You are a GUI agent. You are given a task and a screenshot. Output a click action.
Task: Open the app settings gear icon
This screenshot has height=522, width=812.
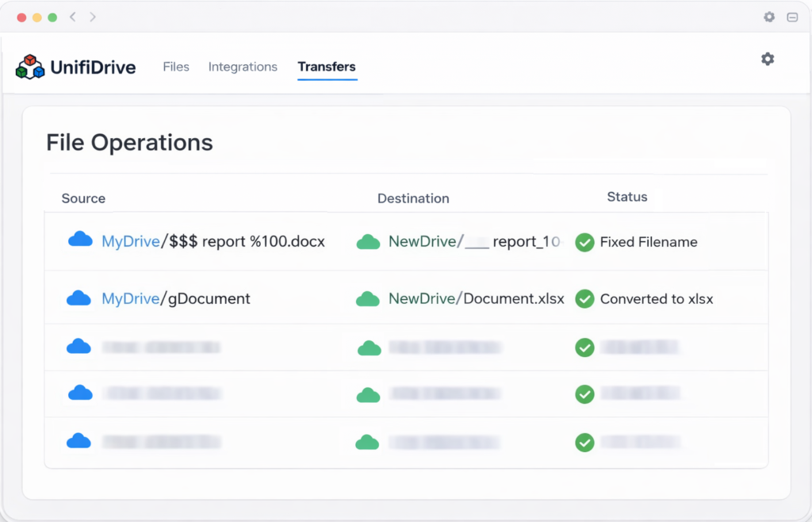coord(767,59)
